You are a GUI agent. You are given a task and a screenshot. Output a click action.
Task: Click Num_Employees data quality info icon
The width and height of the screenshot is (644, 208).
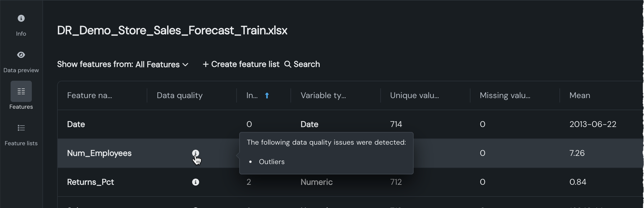(196, 153)
